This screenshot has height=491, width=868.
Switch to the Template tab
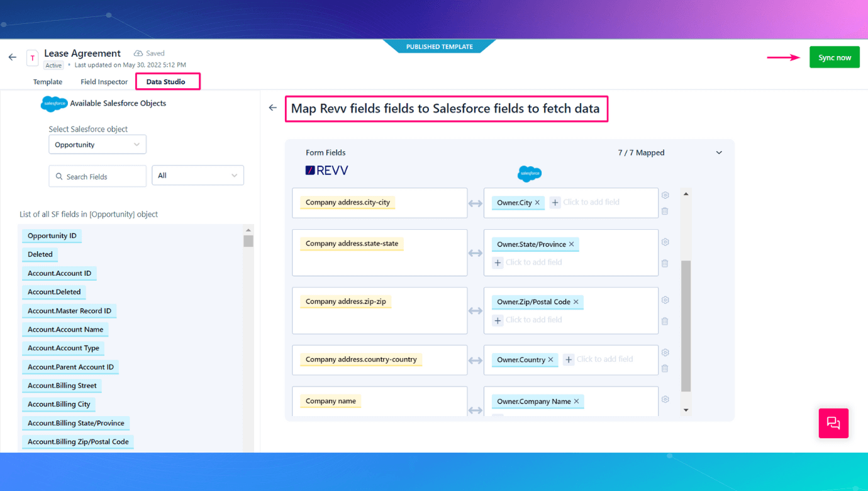48,82
